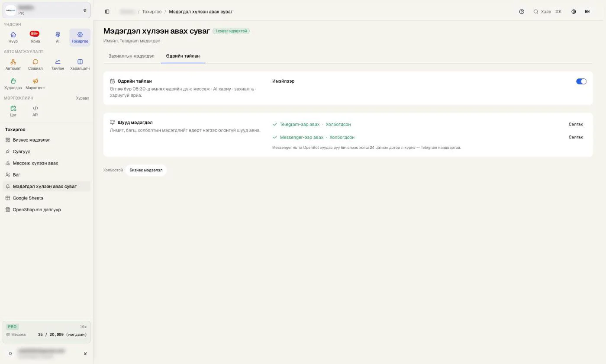Open the Харилцагч customers icon

[80, 64]
